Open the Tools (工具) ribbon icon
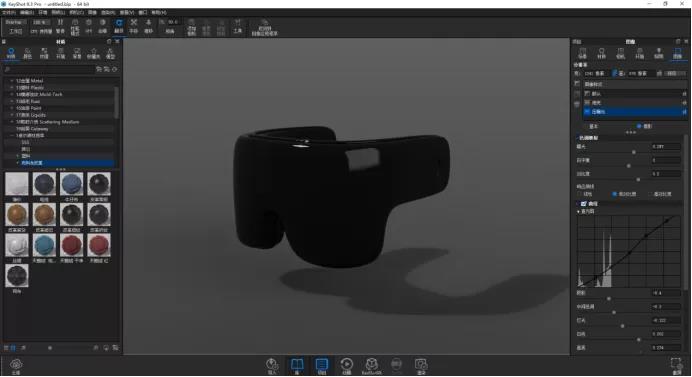692x377 pixels. [238, 26]
